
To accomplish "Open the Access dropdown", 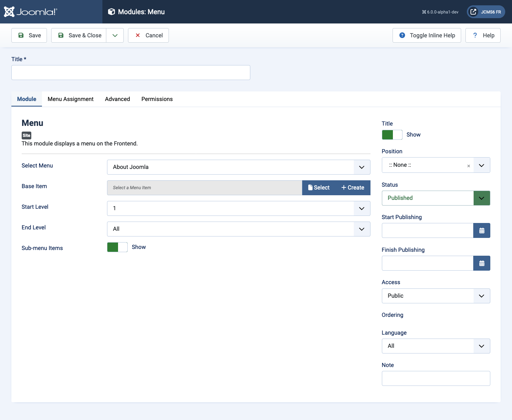I will [436, 296].
